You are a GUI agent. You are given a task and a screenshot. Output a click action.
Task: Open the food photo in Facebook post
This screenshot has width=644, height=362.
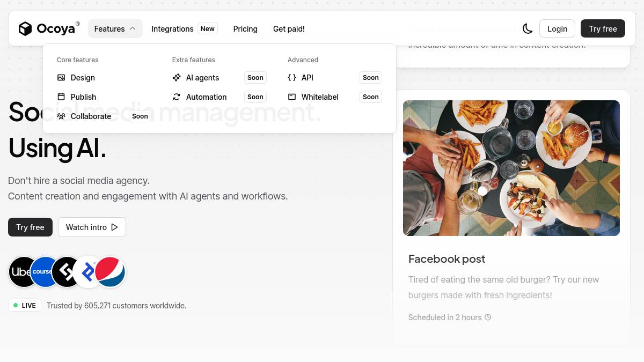(511, 168)
